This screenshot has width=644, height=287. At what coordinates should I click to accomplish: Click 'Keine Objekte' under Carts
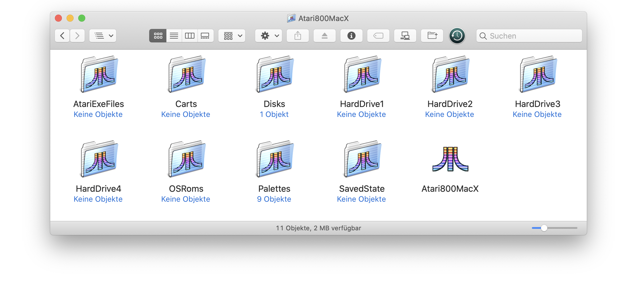pos(186,114)
